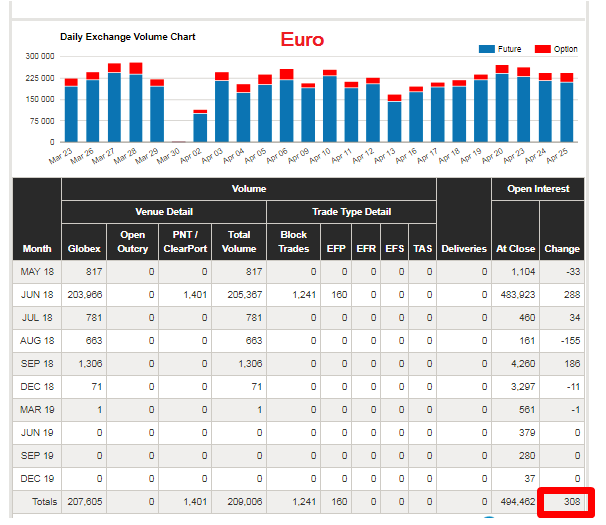Select the JUN 18 month row label
The image size is (606, 525).
(x=37, y=295)
